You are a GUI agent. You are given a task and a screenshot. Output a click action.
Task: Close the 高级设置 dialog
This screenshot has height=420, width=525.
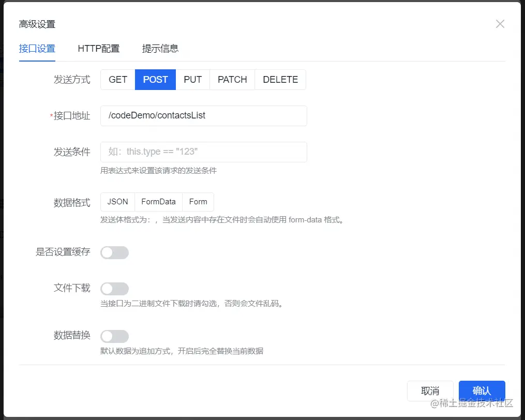500,24
